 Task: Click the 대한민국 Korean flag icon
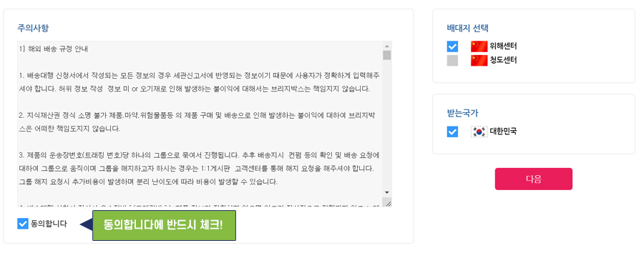point(479,132)
